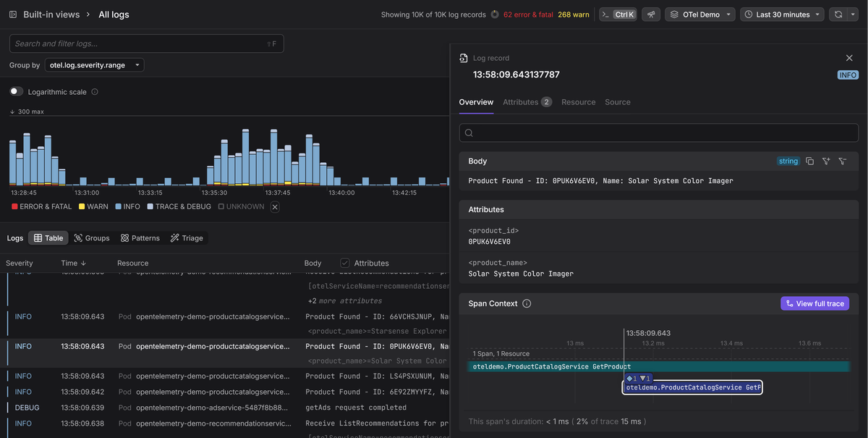
Task: Open the Last 30 minutes time range dropdown
Action: (782, 14)
